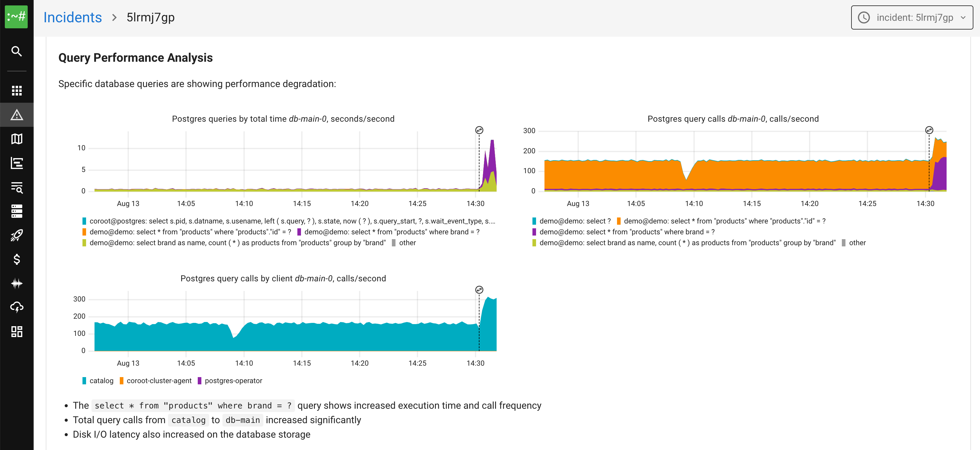Viewport: 980px width, 450px height.
Task: Open the search panel
Action: click(16, 52)
